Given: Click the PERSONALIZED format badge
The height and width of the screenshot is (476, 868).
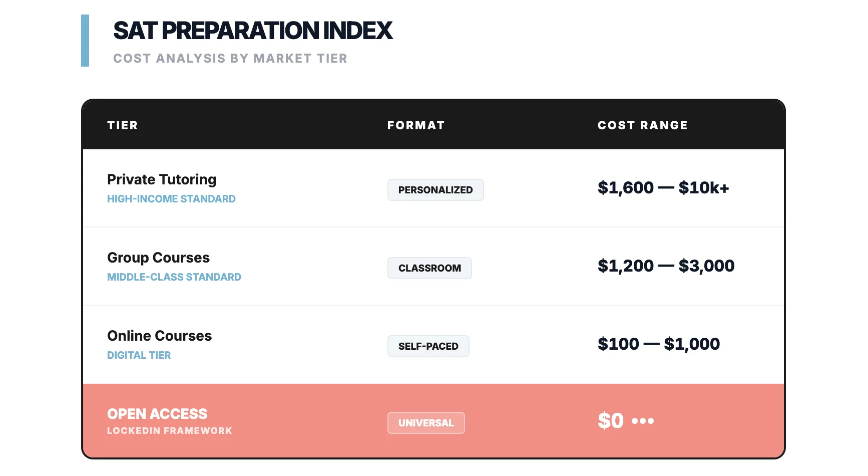Looking at the screenshot, I should [x=436, y=190].
